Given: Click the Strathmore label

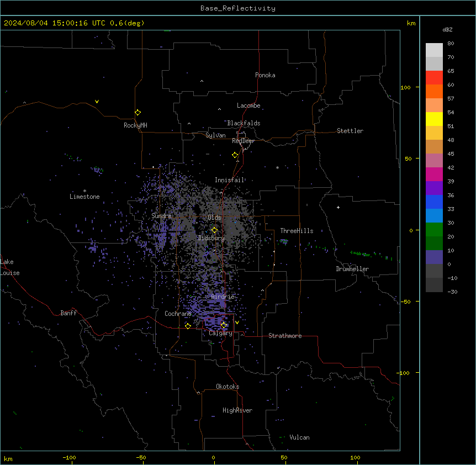Looking at the screenshot, I should [285, 336].
